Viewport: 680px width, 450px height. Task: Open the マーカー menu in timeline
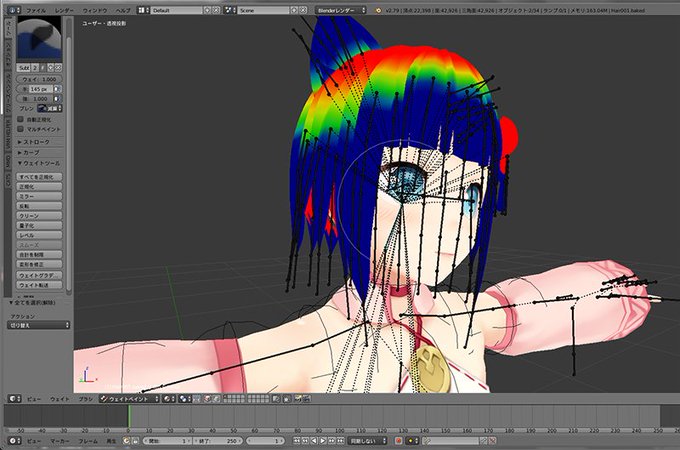[x=60, y=440]
